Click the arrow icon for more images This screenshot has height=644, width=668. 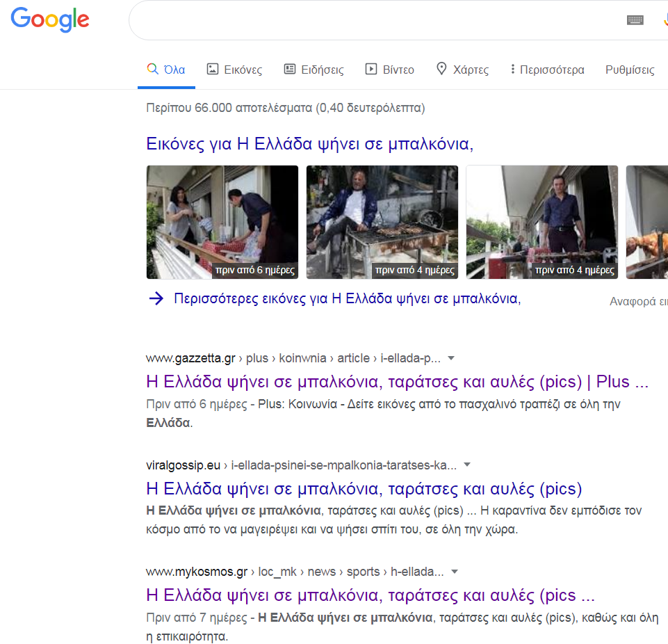(x=156, y=299)
